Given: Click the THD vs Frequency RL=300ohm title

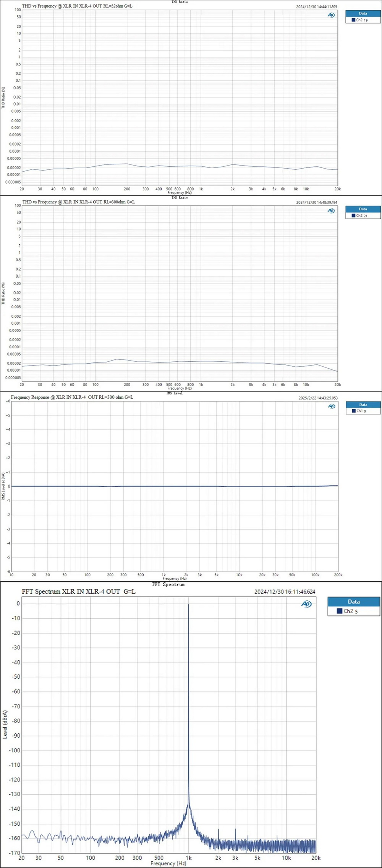Looking at the screenshot, I should pos(78,202).
